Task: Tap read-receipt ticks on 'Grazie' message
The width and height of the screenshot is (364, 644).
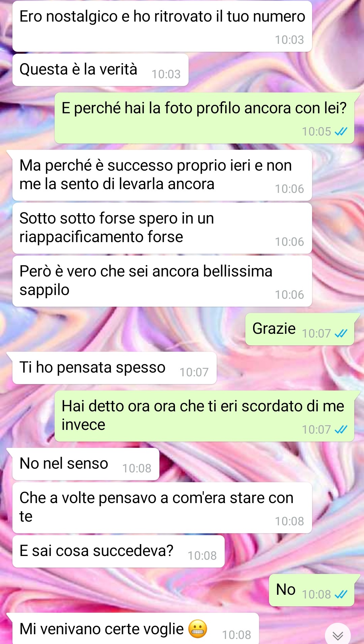Action: [x=341, y=333]
